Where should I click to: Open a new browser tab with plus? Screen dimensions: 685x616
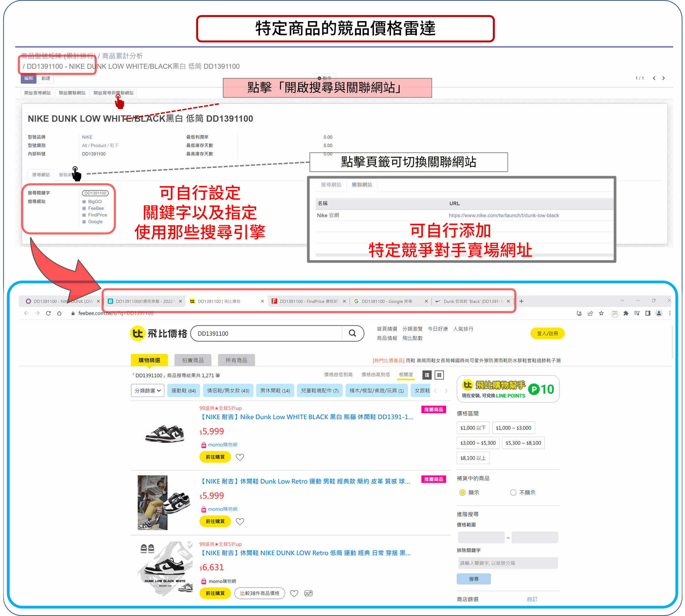click(x=521, y=301)
